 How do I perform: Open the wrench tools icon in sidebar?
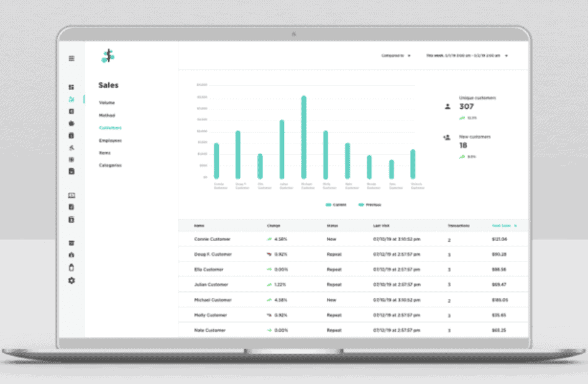point(71,147)
